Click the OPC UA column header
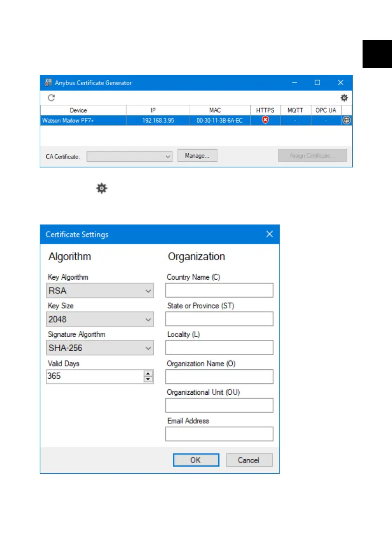 326,110
